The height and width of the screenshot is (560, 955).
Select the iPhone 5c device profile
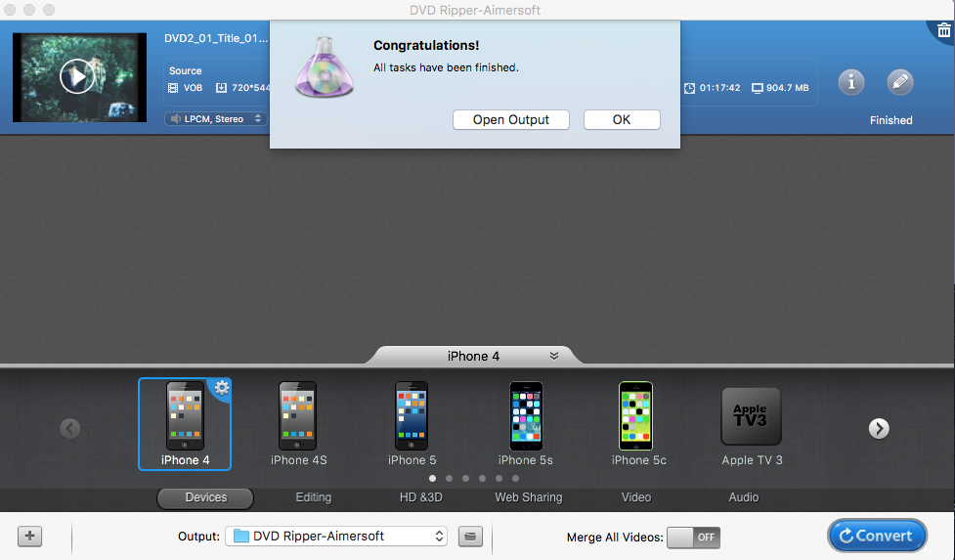[x=638, y=424]
